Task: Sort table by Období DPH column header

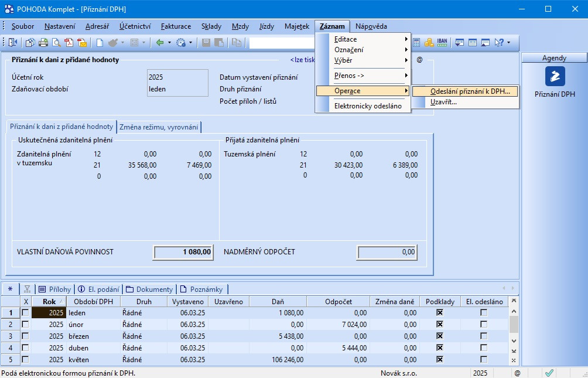Action: (x=93, y=301)
